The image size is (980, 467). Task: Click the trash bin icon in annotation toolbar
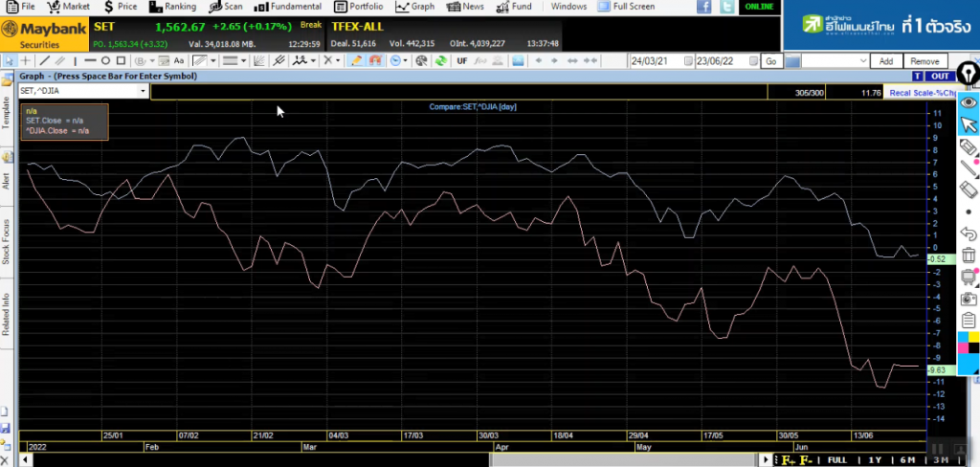[969, 255]
